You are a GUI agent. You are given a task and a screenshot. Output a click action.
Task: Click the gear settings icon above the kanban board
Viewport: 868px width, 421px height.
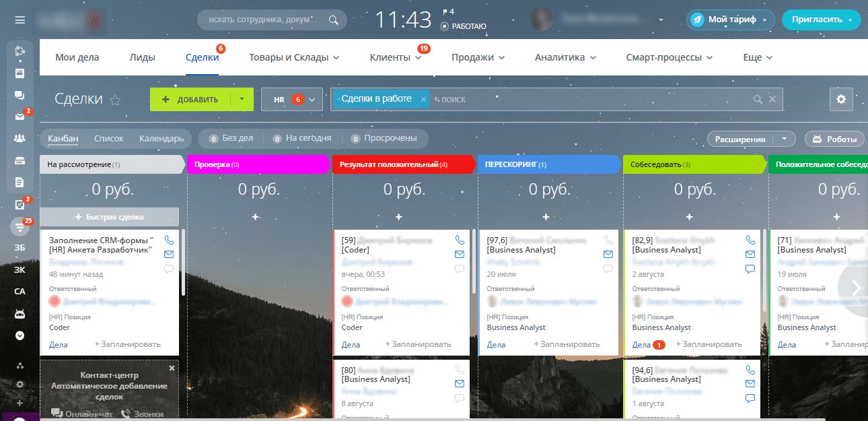(x=841, y=99)
